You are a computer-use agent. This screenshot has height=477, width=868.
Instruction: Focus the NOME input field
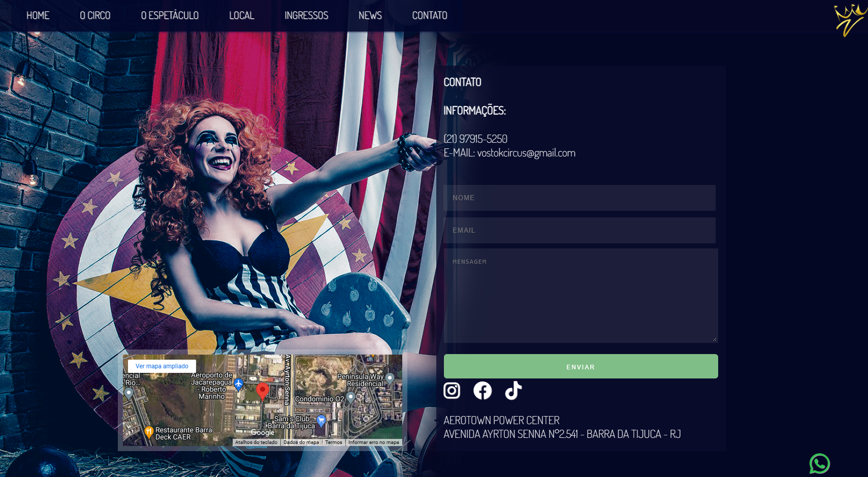(579, 198)
